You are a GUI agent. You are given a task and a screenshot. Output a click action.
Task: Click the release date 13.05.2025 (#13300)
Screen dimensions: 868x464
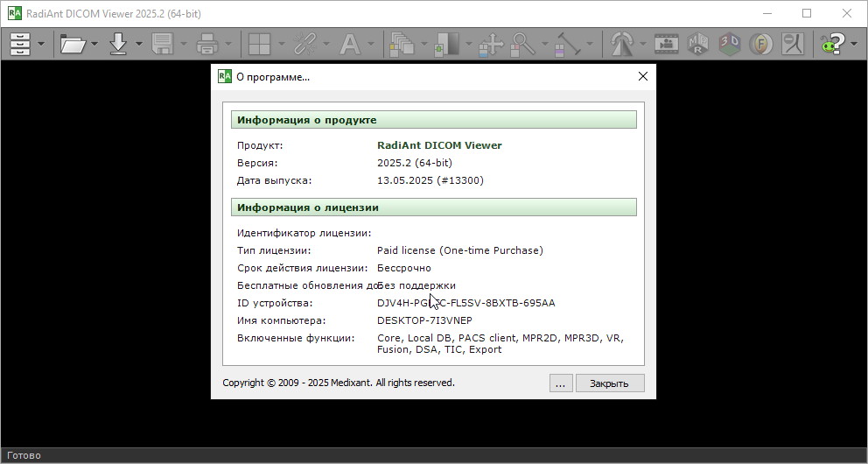pyautogui.click(x=430, y=180)
